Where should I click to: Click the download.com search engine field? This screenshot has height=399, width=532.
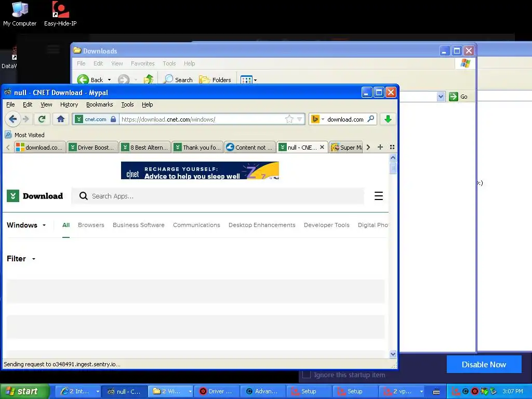pyautogui.click(x=345, y=119)
